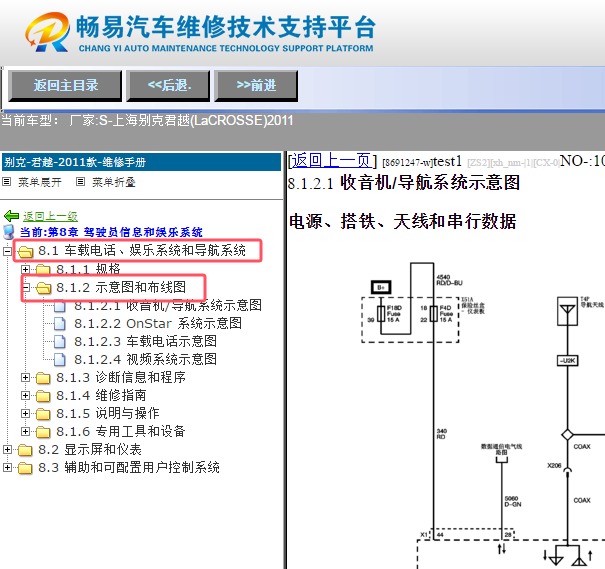Select 8.1.6 专用工具和设备 label
The image size is (605, 569).
point(121,432)
